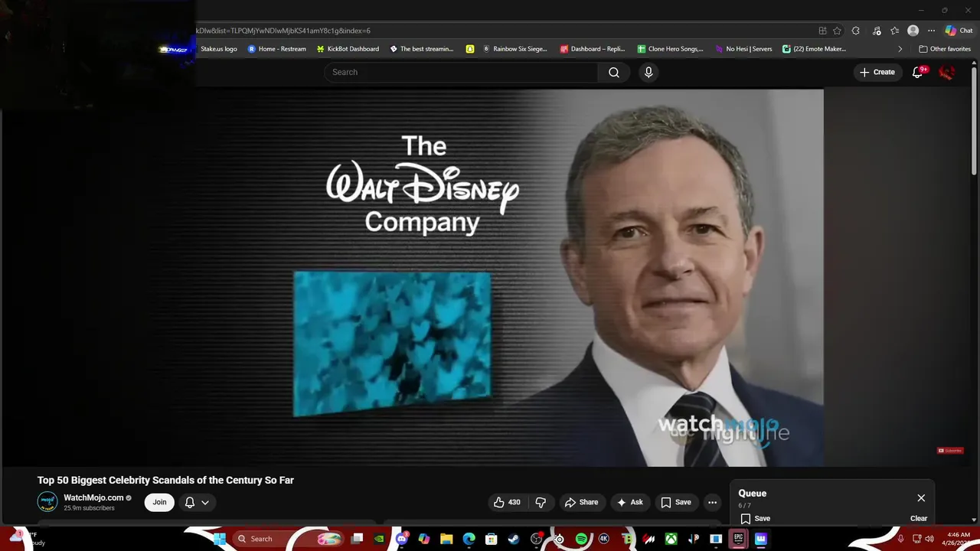Open Steam from the taskbar
This screenshot has width=980, height=551.
pyautogui.click(x=514, y=539)
